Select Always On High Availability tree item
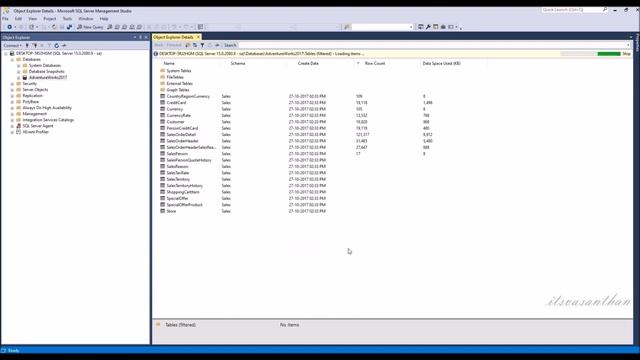 pyautogui.click(x=47, y=108)
